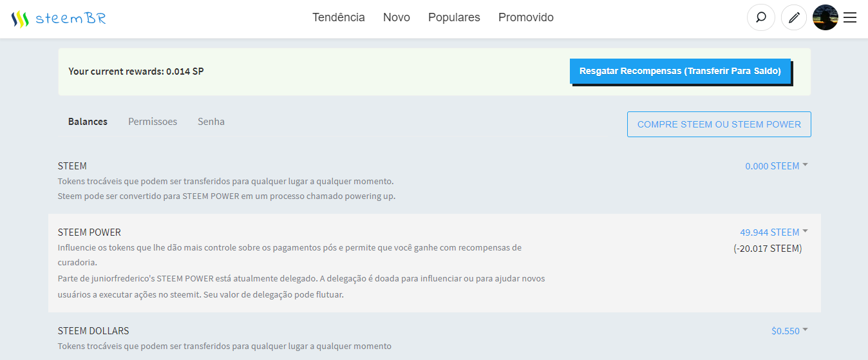Select the Balances tab

pyautogui.click(x=88, y=121)
